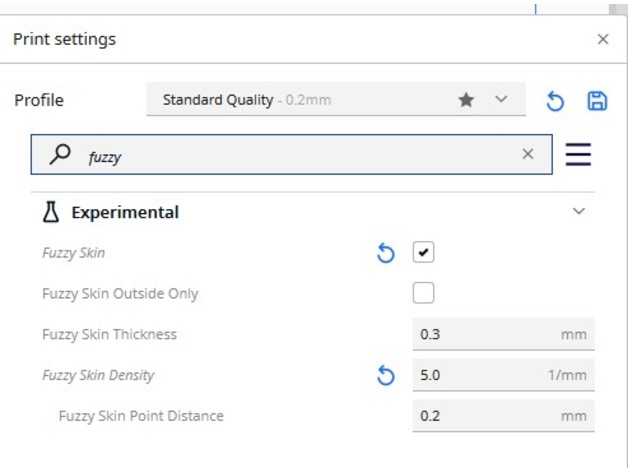
Task: Click in the settings search box
Action: tap(300, 155)
